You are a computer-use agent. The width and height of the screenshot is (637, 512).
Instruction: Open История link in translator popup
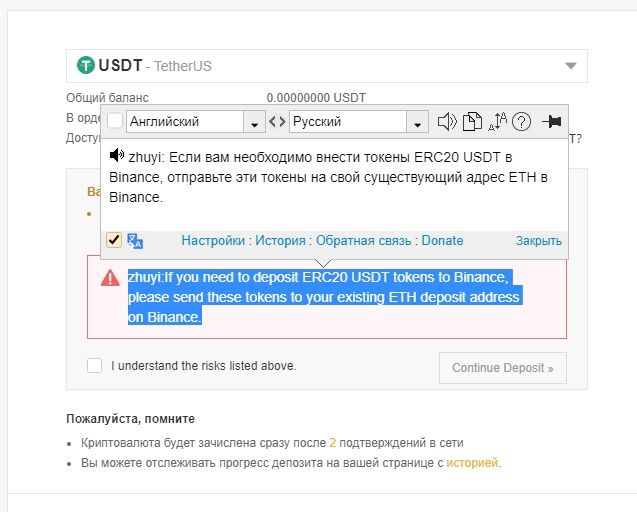(x=280, y=241)
